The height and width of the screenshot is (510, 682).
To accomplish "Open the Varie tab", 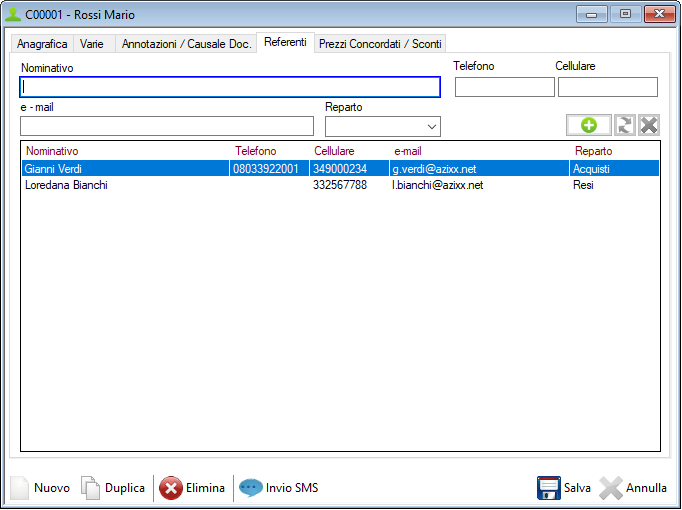I will pos(92,44).
